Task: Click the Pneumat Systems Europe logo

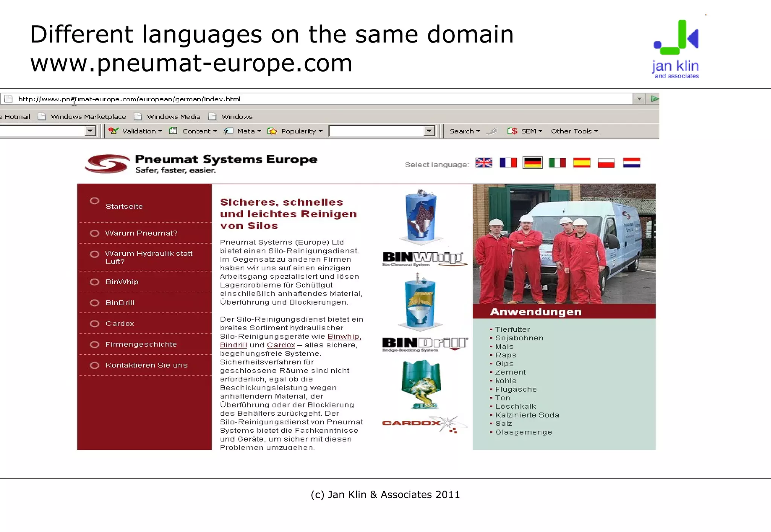Action: [201, 164]
